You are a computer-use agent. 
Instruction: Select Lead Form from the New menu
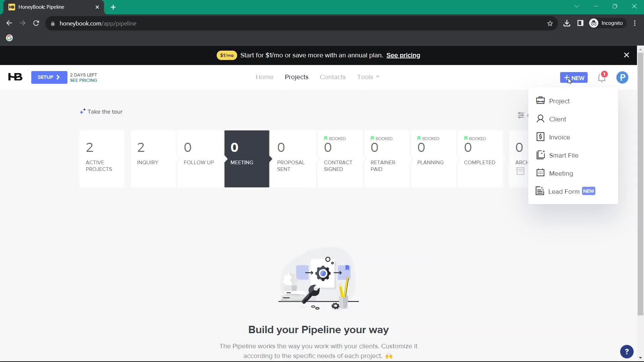[x=573, y=191]
